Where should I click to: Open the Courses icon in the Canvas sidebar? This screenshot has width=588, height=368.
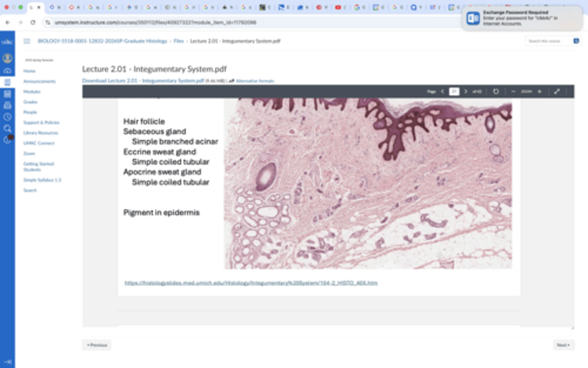tap(7, 82)
